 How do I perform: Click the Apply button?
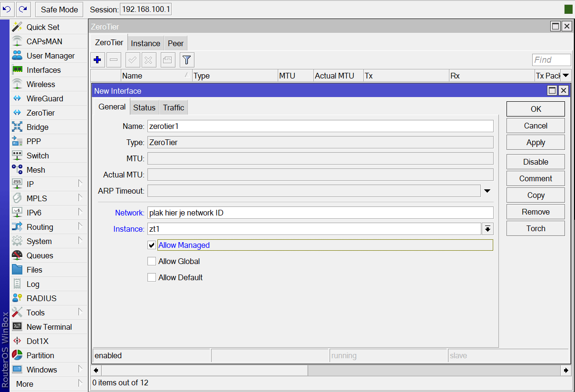coord(536,142)
